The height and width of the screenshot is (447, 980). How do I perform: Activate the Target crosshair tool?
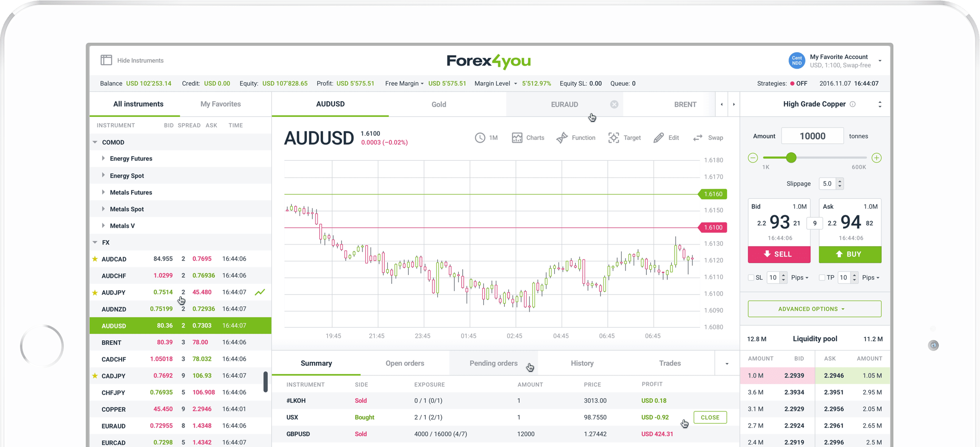click(614, 138)
